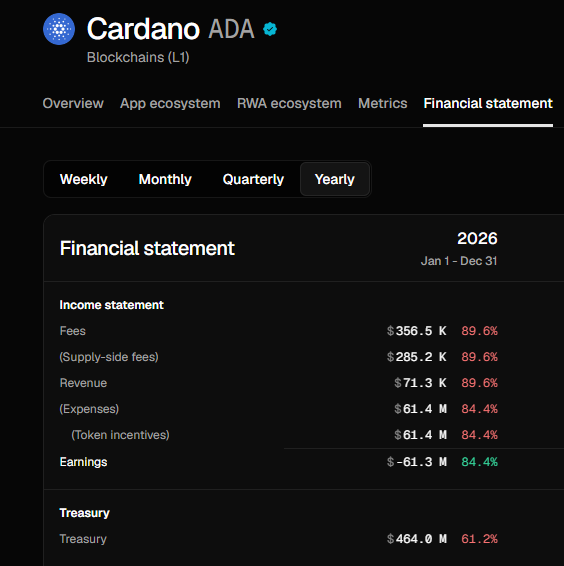Open the Overview tab

click(x=73, y=103)
